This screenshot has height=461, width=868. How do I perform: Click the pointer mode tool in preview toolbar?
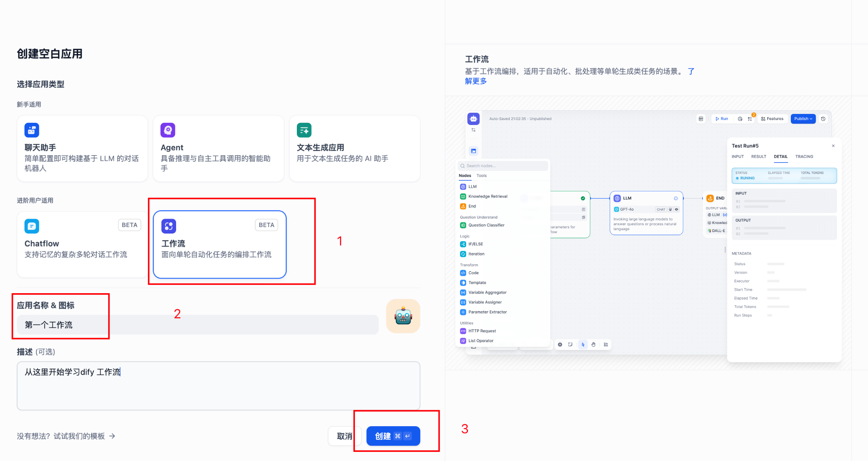[583, 344]
